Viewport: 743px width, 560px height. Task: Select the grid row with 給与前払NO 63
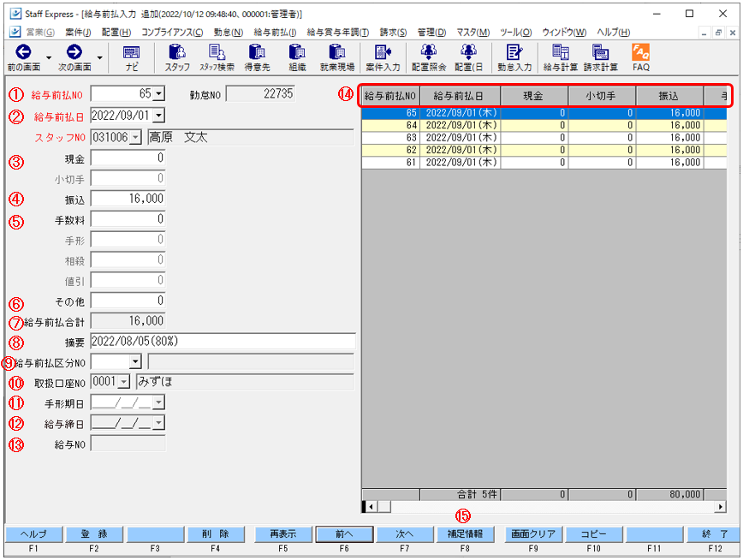(544, 138)
